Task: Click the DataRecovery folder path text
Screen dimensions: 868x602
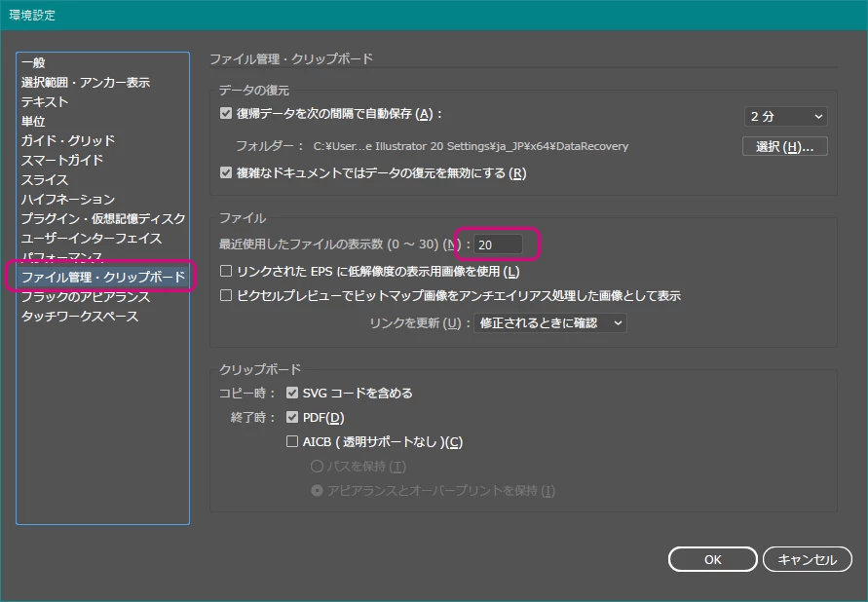Action: pyautogui.click(x=471, y=146)
